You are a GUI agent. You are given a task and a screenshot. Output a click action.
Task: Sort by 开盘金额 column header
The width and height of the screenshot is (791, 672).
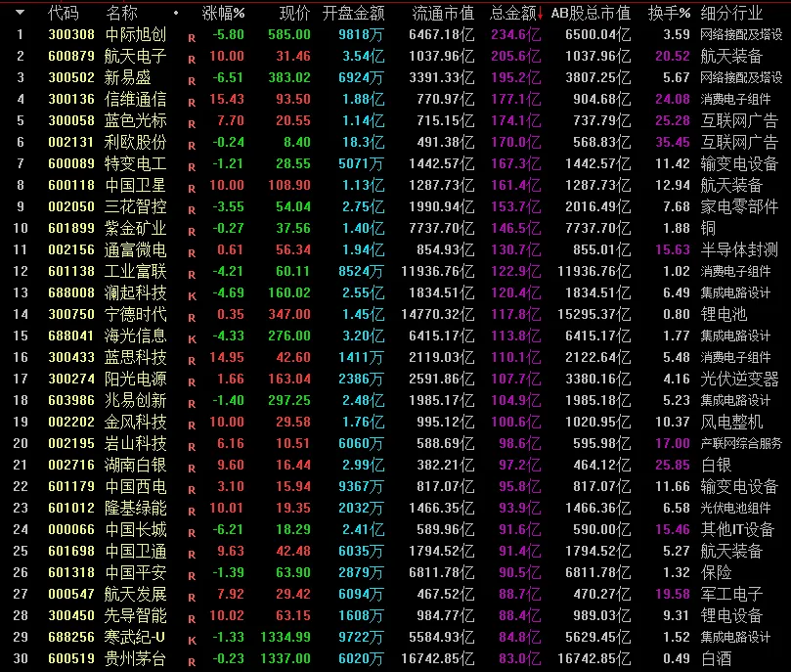pyautogui.click(x=353, y=13)
